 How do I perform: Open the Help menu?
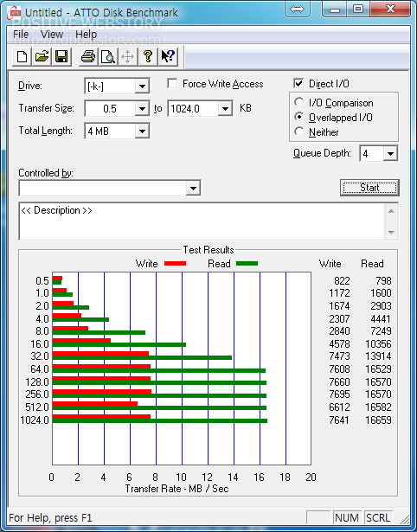(x=86, y=35)
